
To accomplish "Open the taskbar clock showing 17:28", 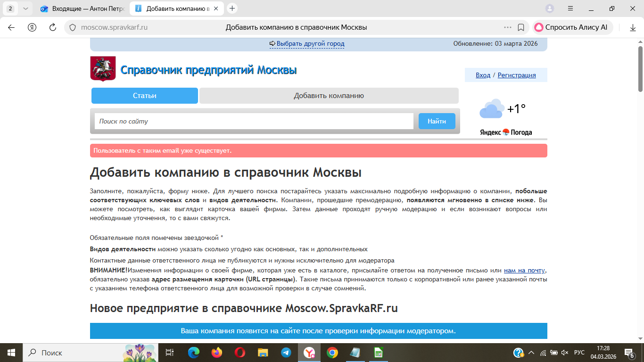I will click(x=603, y=353).
